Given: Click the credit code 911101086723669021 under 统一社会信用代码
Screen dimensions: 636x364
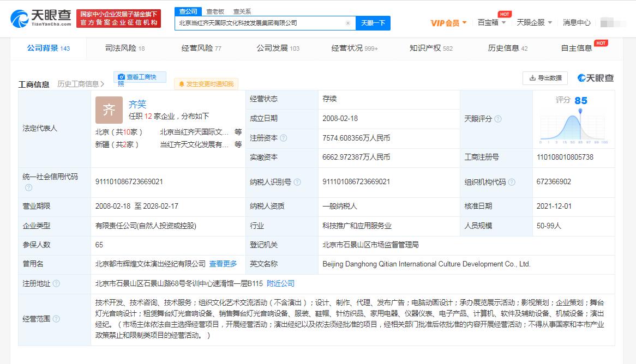Looking at the screenshot, I should click(x=129, y=182).
